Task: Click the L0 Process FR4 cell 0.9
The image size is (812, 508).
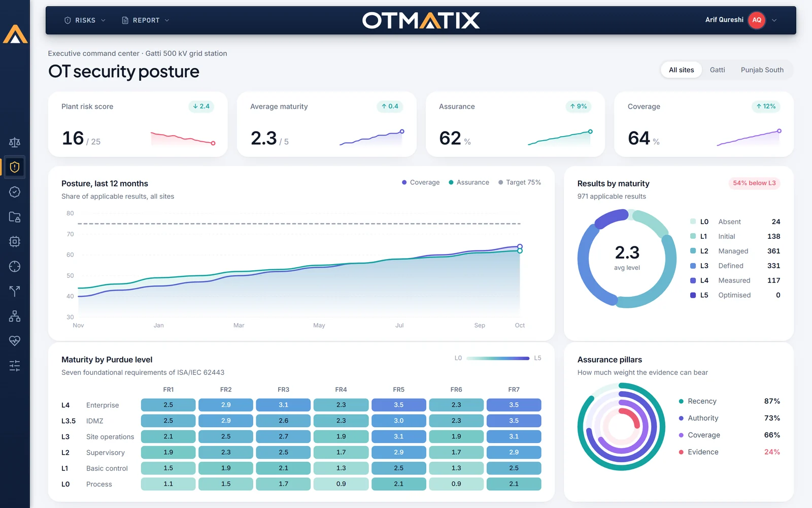Action: pos(341,484)
